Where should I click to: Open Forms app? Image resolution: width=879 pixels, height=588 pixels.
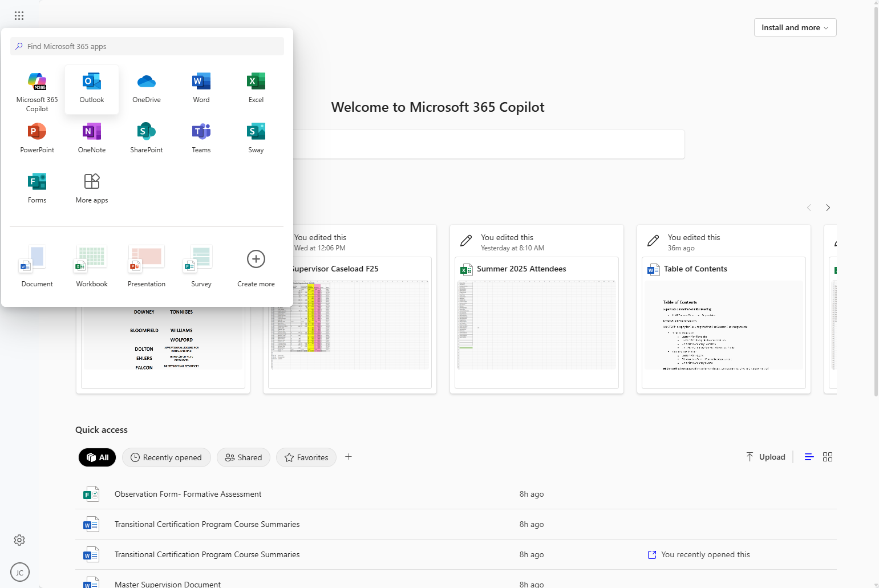click(37, 189)
